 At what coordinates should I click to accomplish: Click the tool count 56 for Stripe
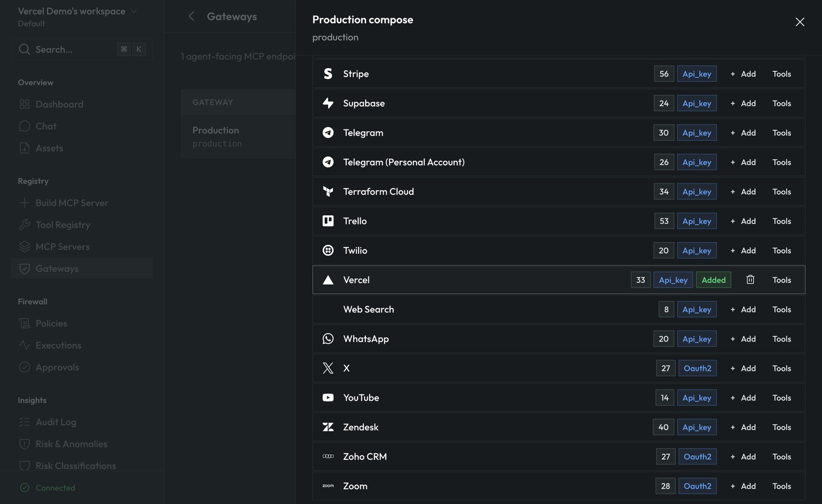click(x=664, y=74)
